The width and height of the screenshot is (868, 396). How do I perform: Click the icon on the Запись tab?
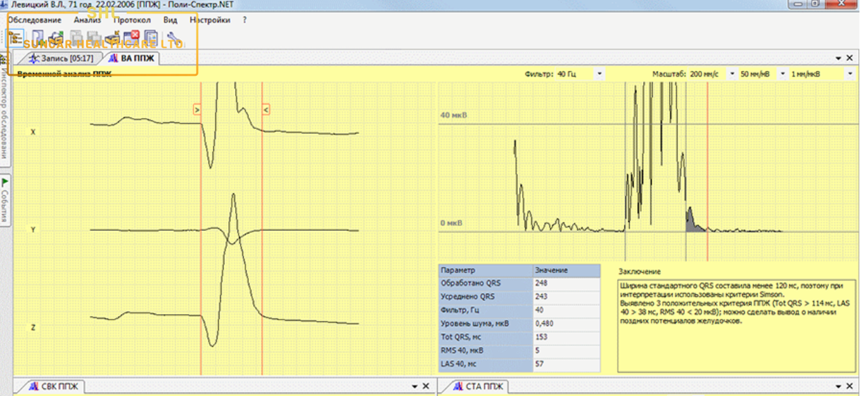[x=33, y=59]
